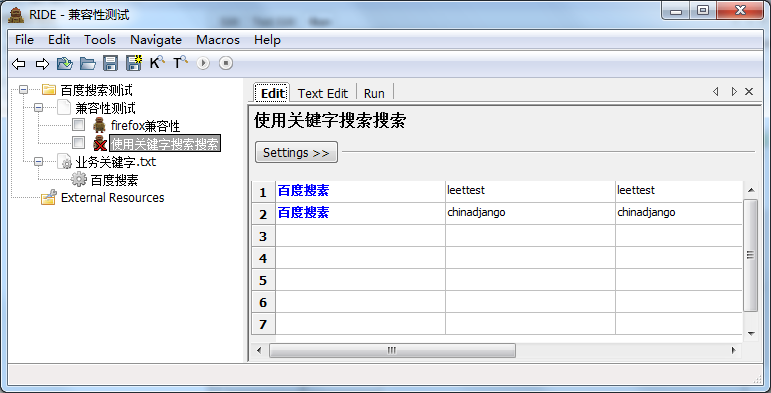Click row header number 3
This screenshot has width=771, height=393.
click(x=263, y=236)
